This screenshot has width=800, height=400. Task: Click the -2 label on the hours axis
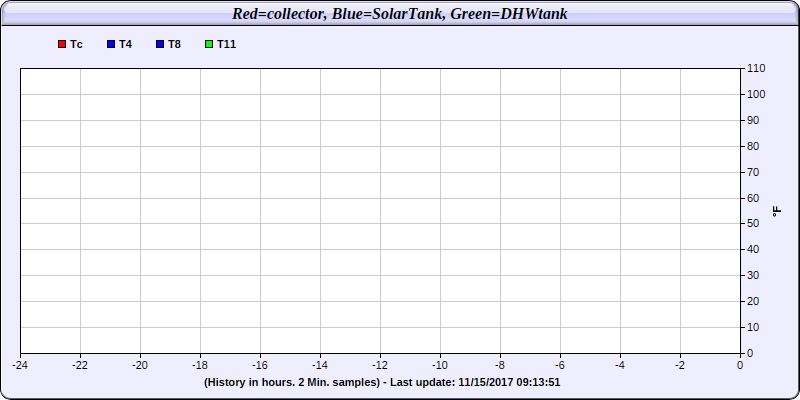point(680,365)
